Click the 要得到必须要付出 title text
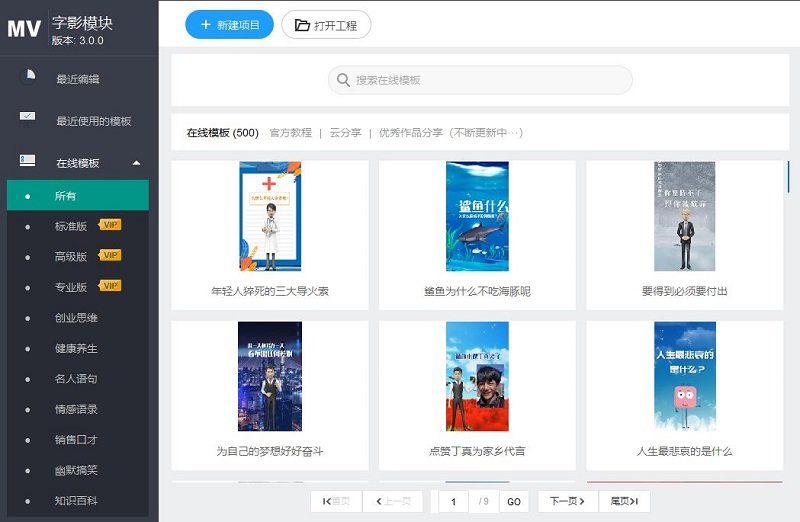Screen dimensions: 800x522 685,291
